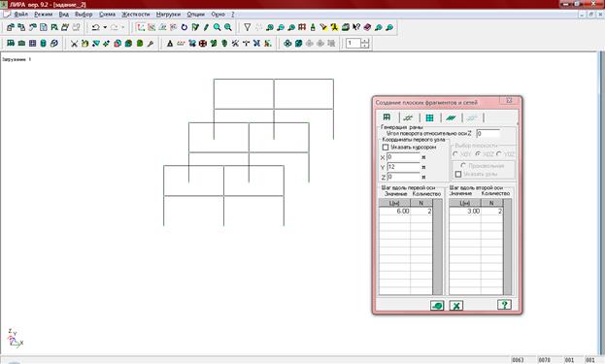This screenshot has height=364, width=605.
Task: Click the Y coordinate field showing 12
Action: coord(403,167)
